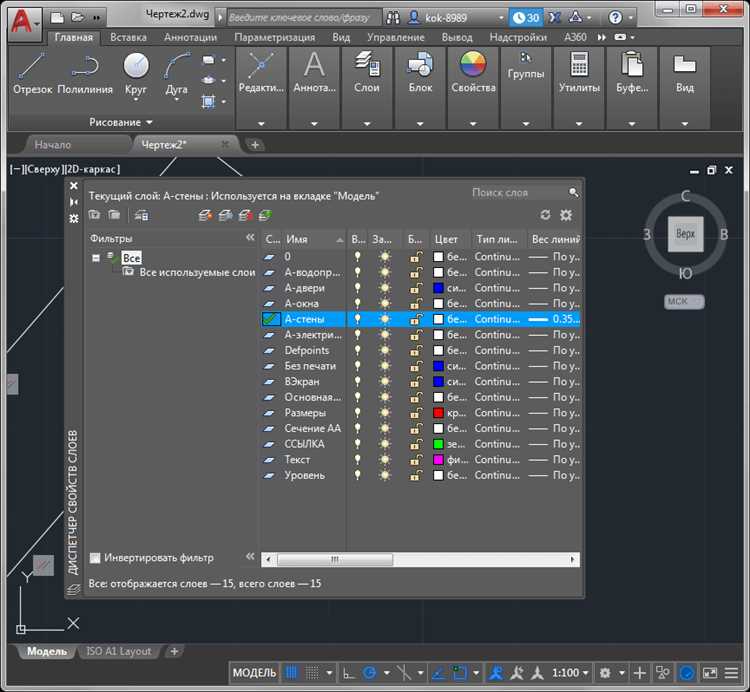The width and height of the screenshot is (750, 692).
Task: Open the Слои layers panel
Action: point(367,72)
